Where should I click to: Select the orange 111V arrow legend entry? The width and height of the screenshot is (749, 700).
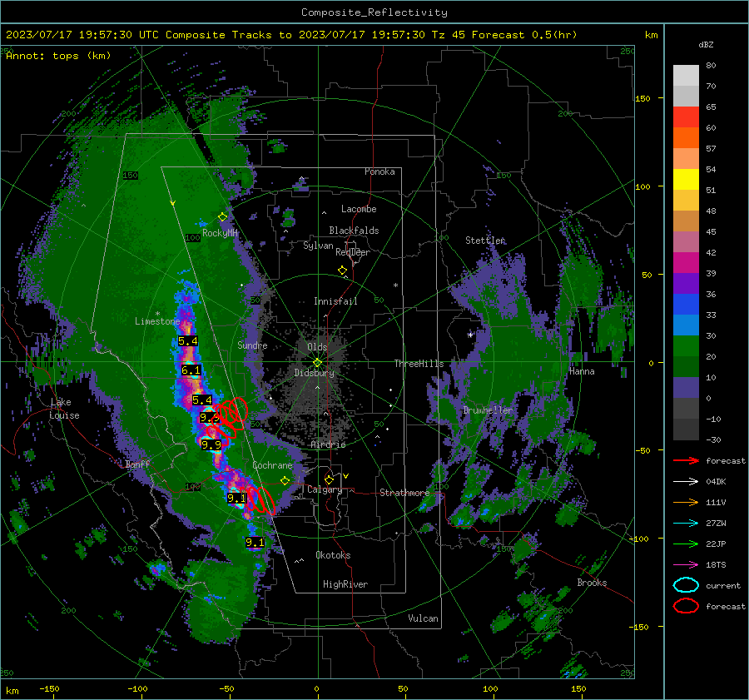(x=686, y=502)
